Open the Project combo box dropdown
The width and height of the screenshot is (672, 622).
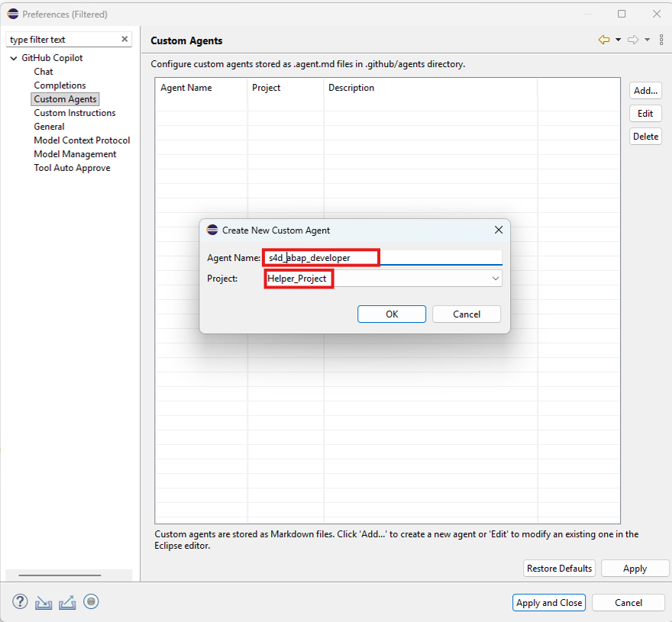pos(496,279)
